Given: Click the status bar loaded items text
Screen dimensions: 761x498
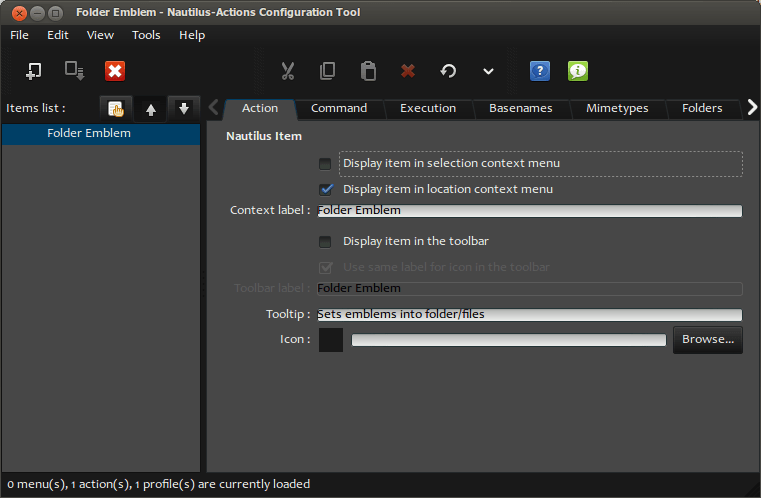Looking at the screenshot, I should click(x=159, y=484).
